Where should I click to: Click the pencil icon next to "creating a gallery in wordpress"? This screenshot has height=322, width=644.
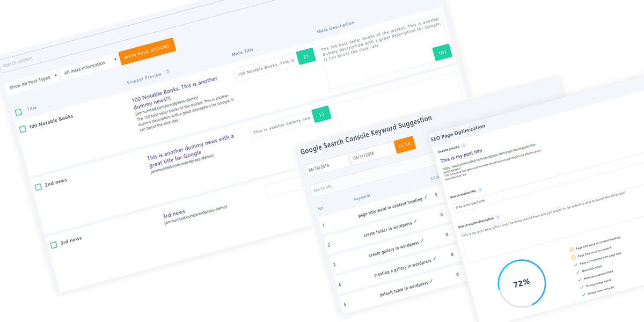click(x=434, y=259)
